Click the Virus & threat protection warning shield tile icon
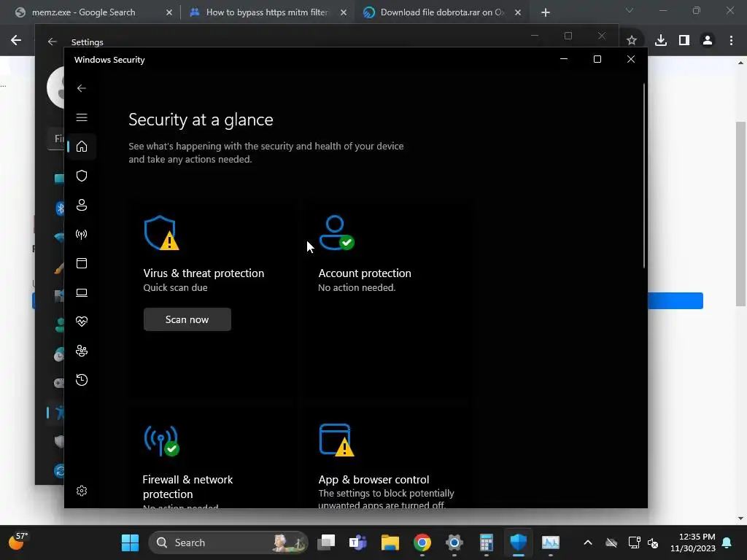The image size is (747, 560). coord(161,233)
